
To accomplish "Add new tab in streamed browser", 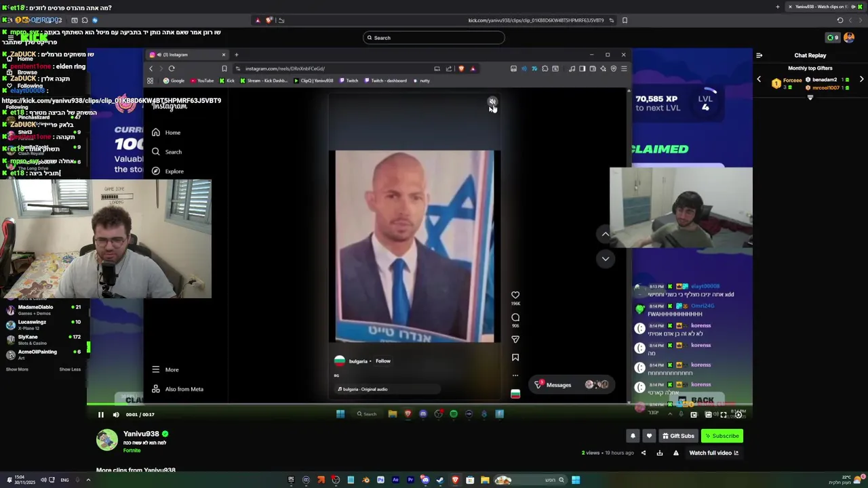I will (x=236, y=55).
